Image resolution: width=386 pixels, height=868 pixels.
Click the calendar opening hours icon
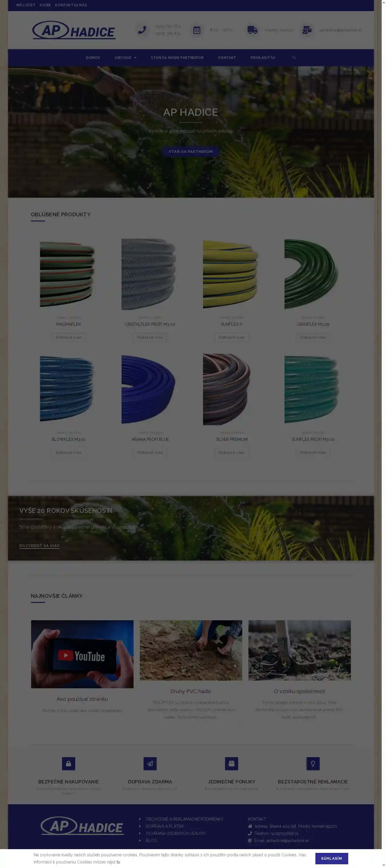tap(196, 30)
